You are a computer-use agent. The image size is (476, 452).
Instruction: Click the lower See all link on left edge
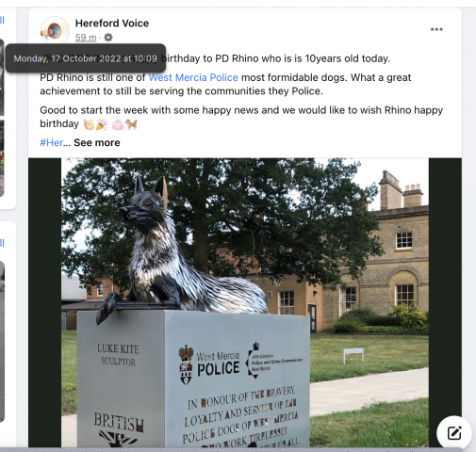click(x=2, y=243)
